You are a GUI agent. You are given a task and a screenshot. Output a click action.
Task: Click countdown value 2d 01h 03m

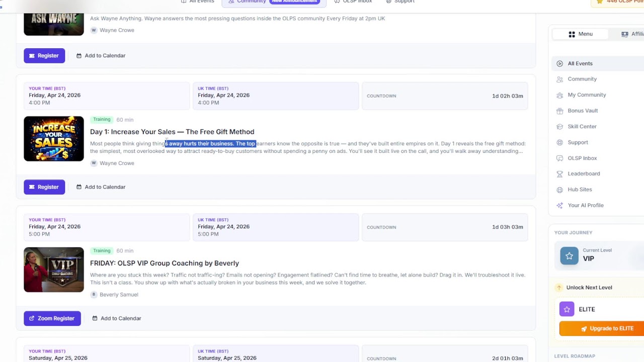click(507, 358)
